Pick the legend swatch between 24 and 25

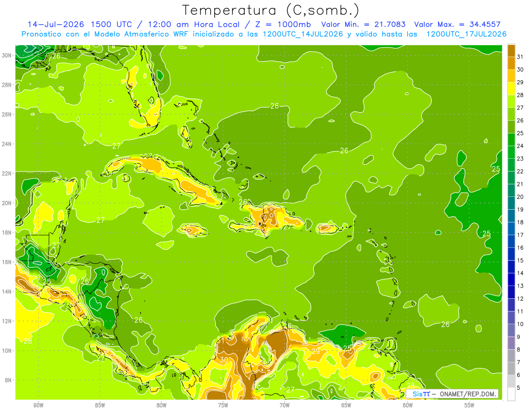[x=511, y=139]
